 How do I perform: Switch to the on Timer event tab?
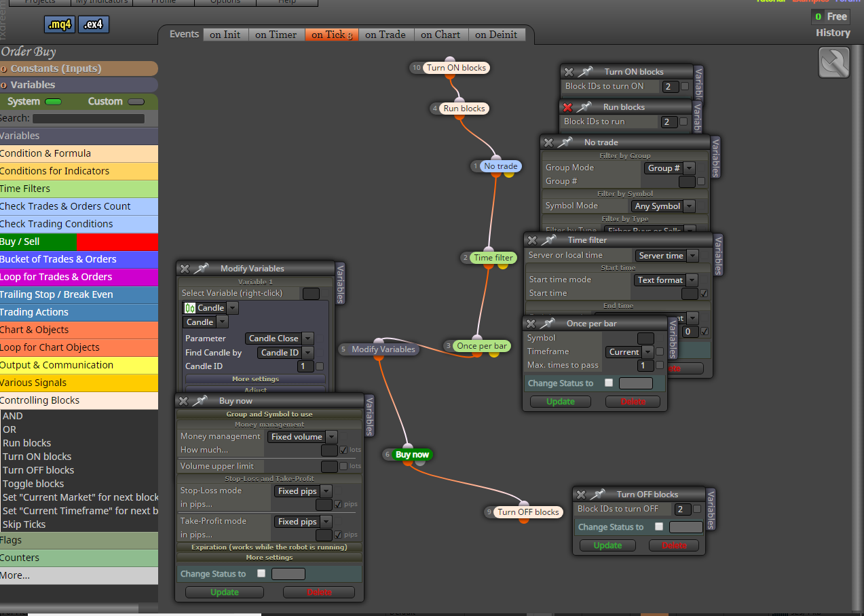pyautogui.click(x=276, y=35)
